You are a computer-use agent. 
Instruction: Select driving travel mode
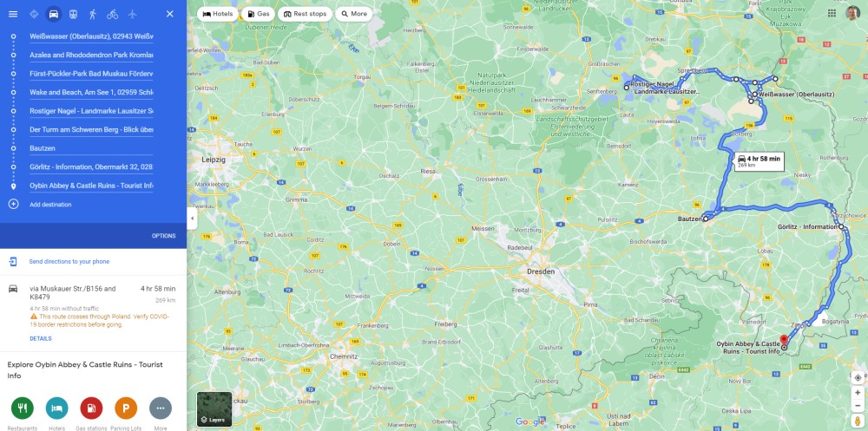tap(53, 14)
